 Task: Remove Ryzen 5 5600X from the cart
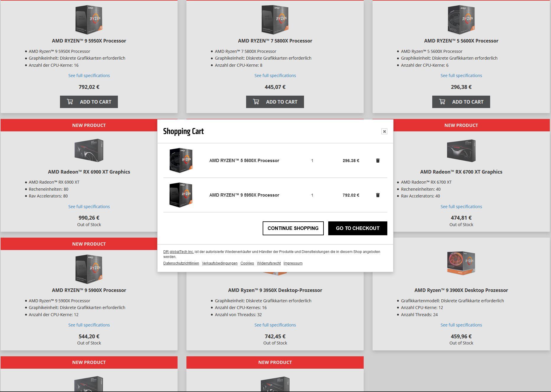click(378, 161)
